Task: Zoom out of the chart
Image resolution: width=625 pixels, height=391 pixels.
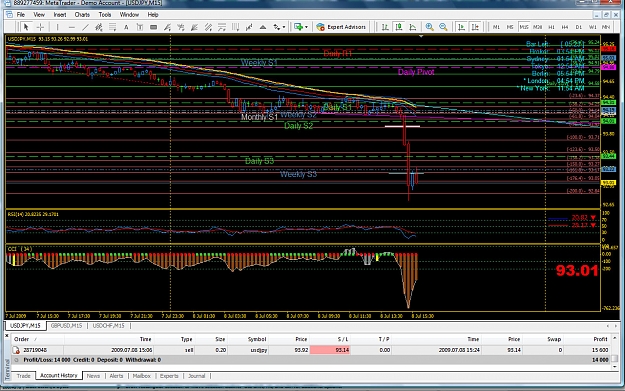Action: coord(443,27)
